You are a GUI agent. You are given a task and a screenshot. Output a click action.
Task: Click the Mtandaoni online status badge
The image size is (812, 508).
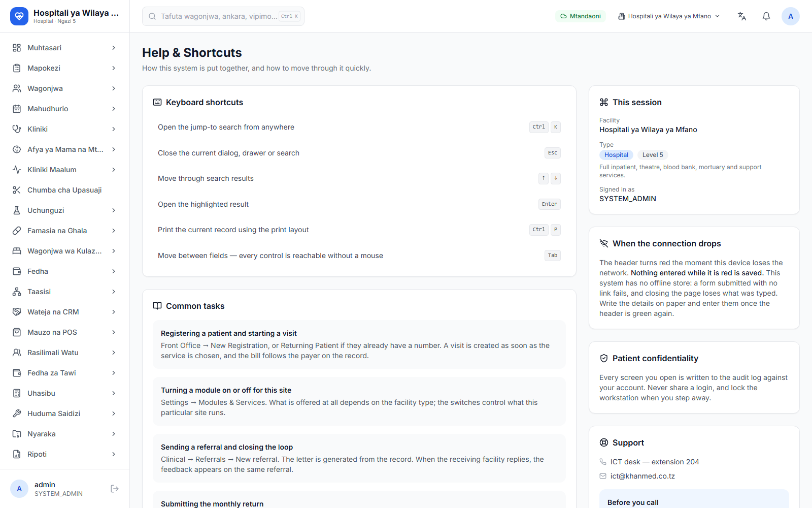click(x=581, y=16)
